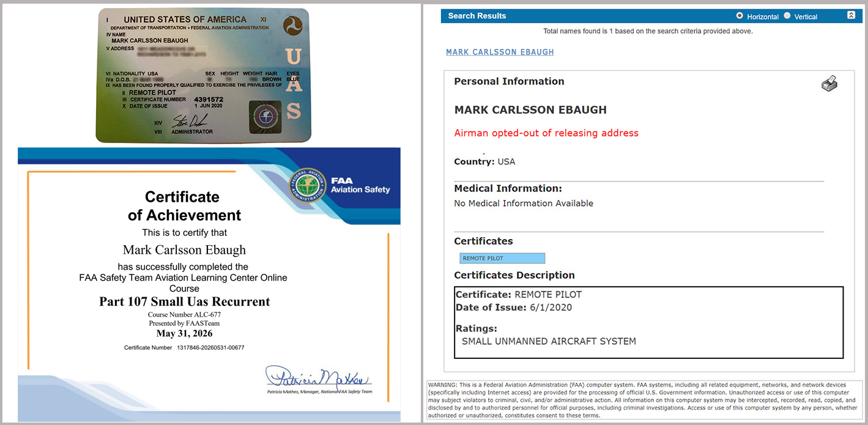
Task: Click 'SMALL UNMANNED AIRCRAFT SYSTEM' rating
Action: tap(549, 341)
